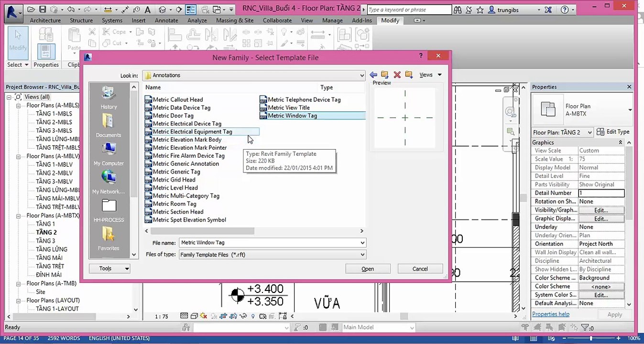Click the Undo arrow in quick access toolbar

point(71,9)
